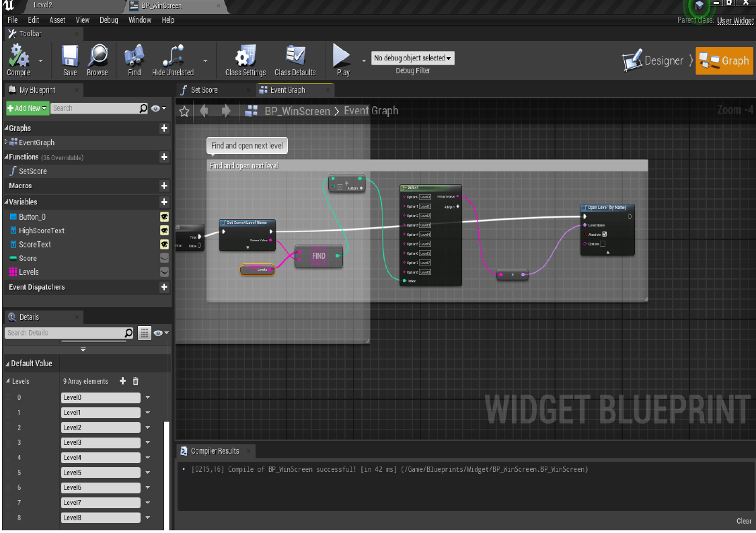Open the Debug menu
This screenshot has height=533, width=756.
coord(108,20)
